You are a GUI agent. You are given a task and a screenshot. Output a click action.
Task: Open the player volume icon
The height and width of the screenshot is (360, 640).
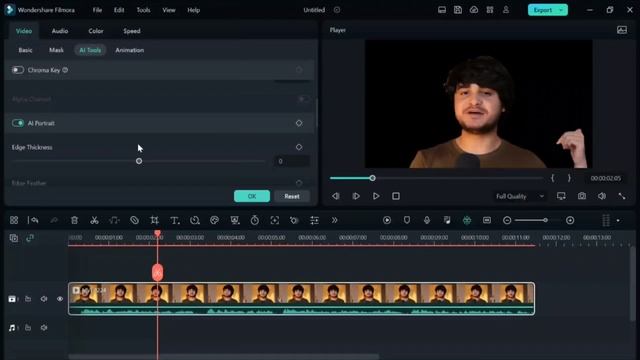(x=602, y=196)
